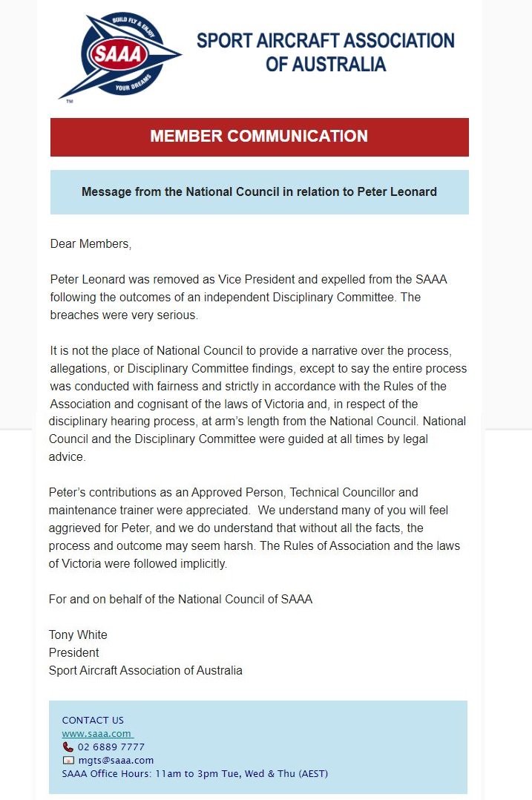Click the Dear Members greeting
Image resolution: width=532 pixels, height=800 pixels.
tap(91, 244)
